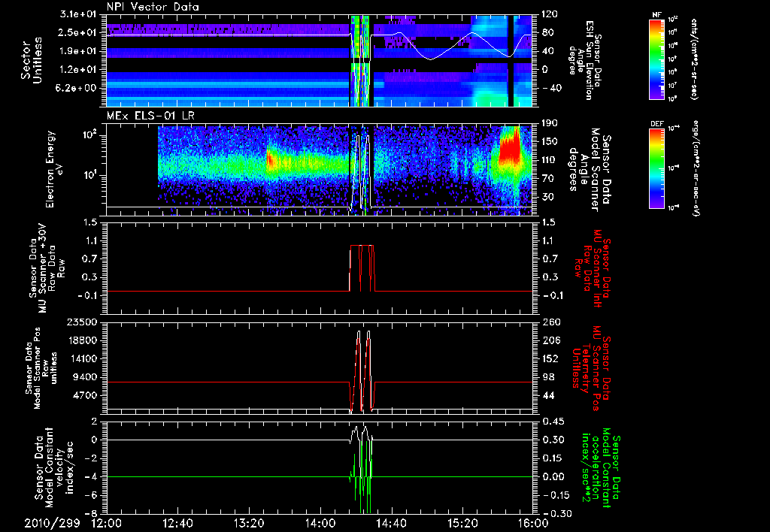Click the 23500 scanner position tick
The height and width of the screenshot is (532, 770).
point(83,322)
